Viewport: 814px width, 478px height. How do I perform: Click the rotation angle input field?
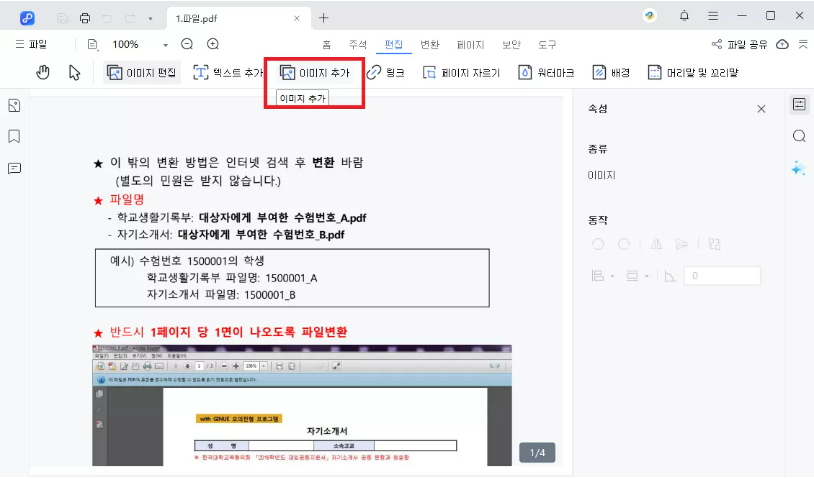click(722, 276)
